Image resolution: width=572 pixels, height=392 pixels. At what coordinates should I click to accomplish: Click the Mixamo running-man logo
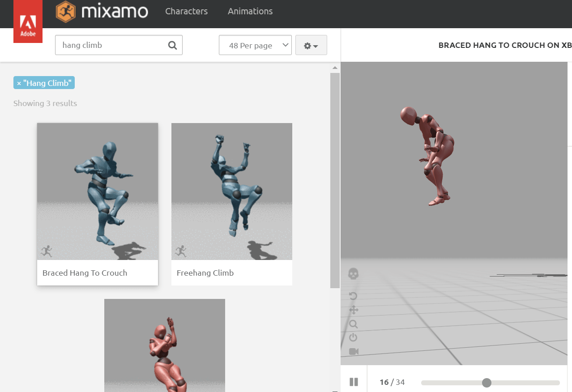click(x=66, y=12)
